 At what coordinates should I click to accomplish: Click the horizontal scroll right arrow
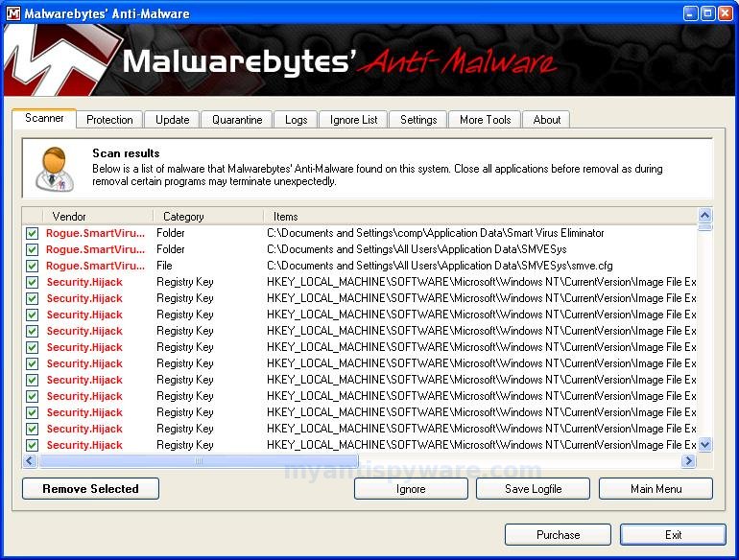click(688, 460)
